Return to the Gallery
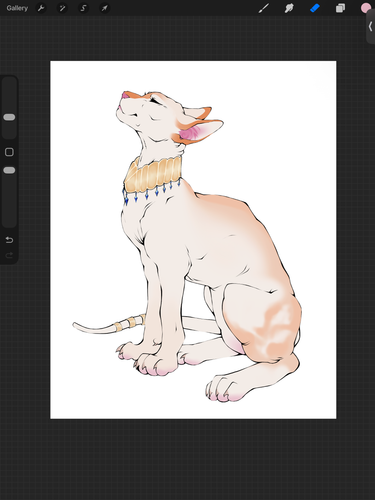The width and height of the screenshot is (375, 500). point(17,8)
